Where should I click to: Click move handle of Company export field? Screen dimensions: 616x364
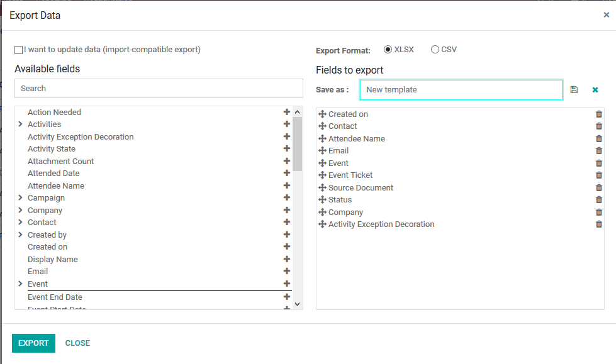(323, 212)
